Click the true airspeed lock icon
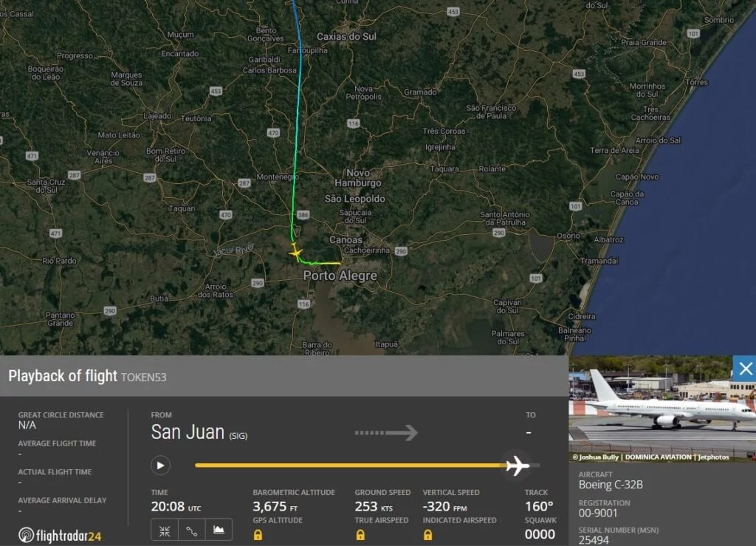This screenshot has width=756, height=546. point(360,534)
